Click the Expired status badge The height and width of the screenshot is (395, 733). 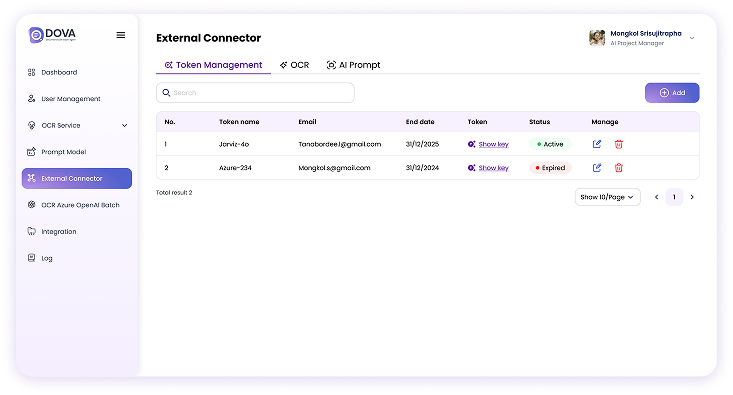click(x=550, y=167)
